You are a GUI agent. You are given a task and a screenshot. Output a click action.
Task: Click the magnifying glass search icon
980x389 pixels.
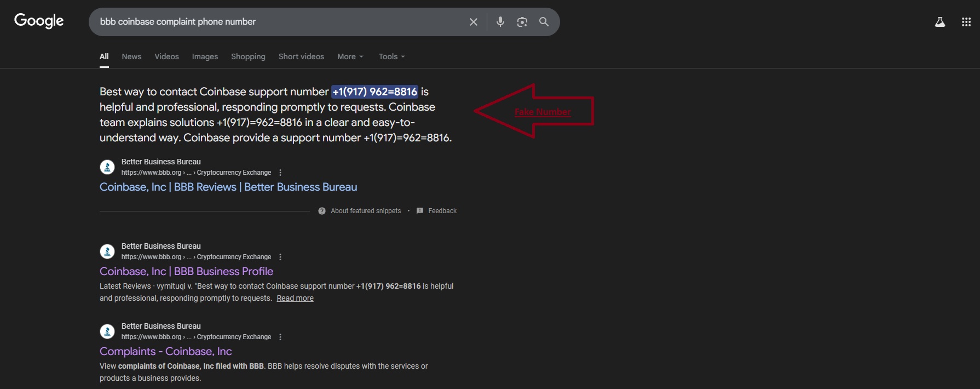(544, 22)
